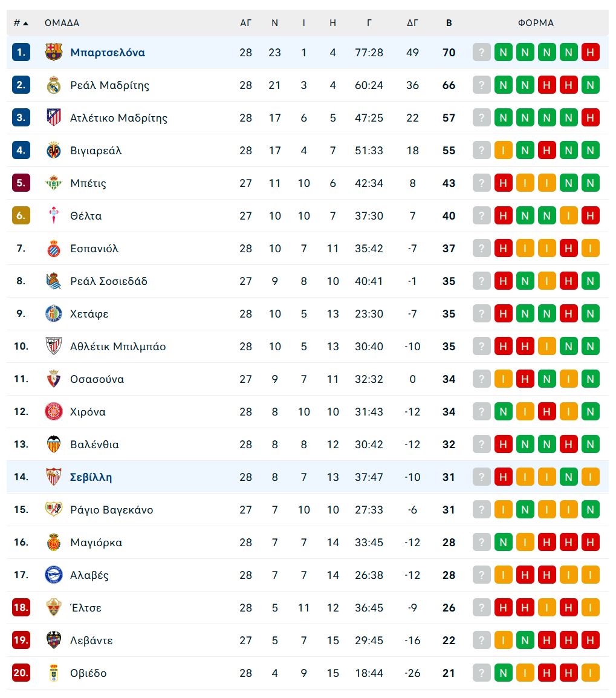Click the Betis green crest icon

[54, 183]
